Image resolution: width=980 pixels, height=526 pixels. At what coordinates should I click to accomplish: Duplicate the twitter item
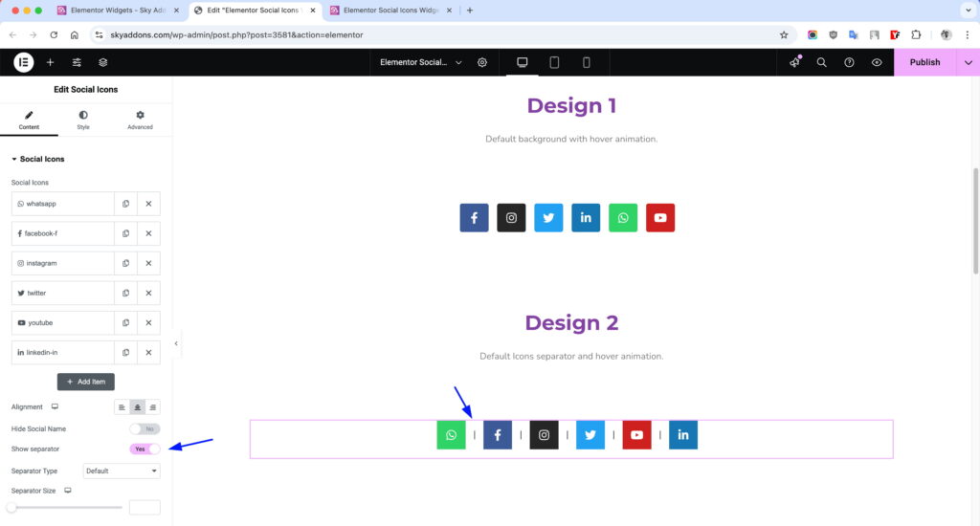(x=125, y=293)
